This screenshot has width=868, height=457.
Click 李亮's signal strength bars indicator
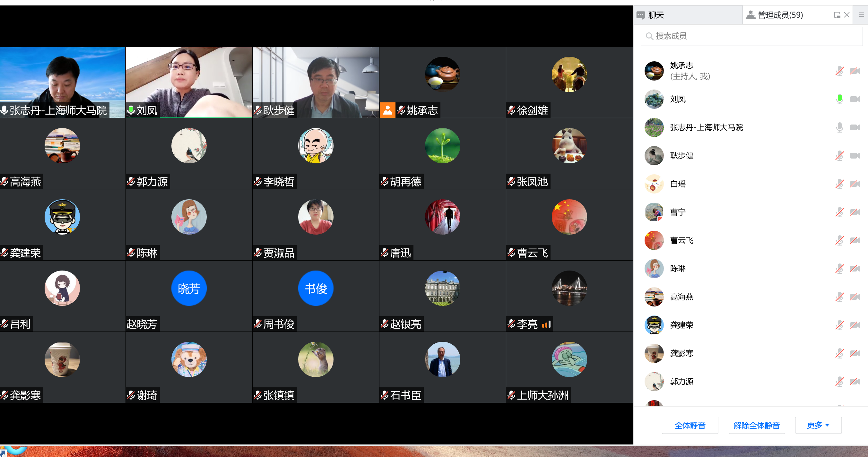coord(546,324)
